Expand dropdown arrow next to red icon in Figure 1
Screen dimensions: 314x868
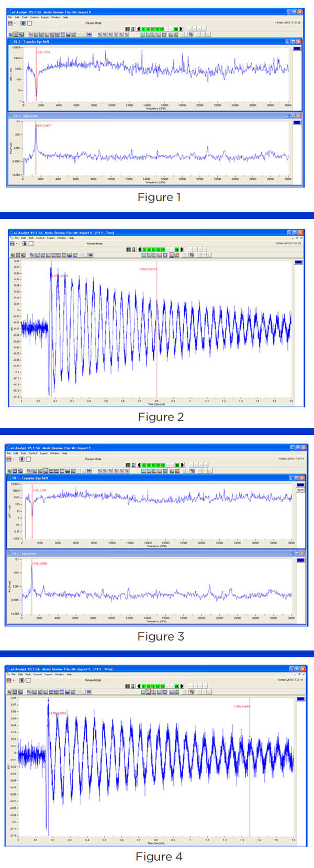point(16,23)
